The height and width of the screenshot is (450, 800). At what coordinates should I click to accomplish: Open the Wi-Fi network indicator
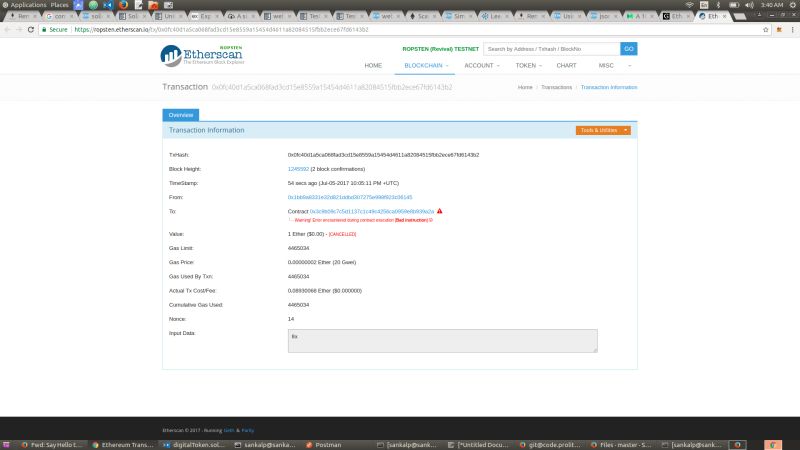[689, 5]
